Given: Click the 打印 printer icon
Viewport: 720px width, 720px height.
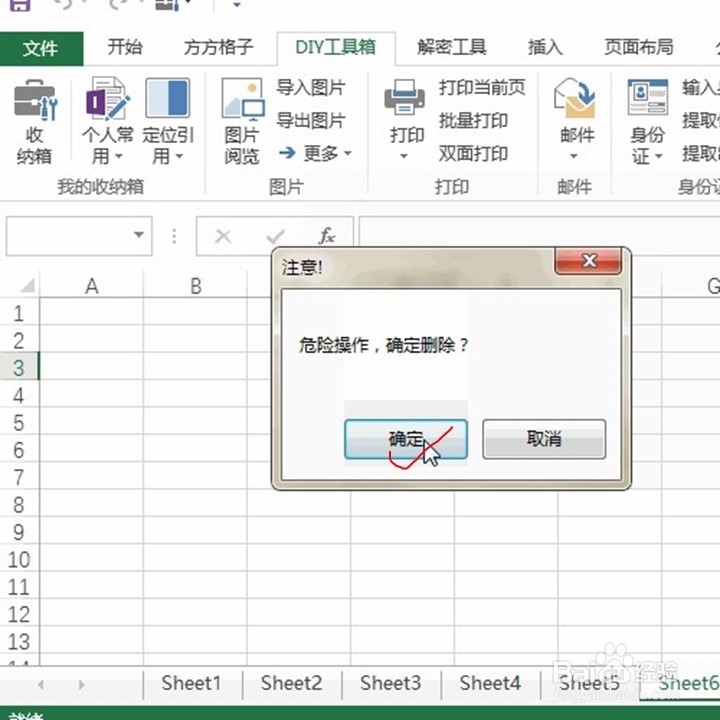Looking at the screenshot, I should tap(405, 97).
